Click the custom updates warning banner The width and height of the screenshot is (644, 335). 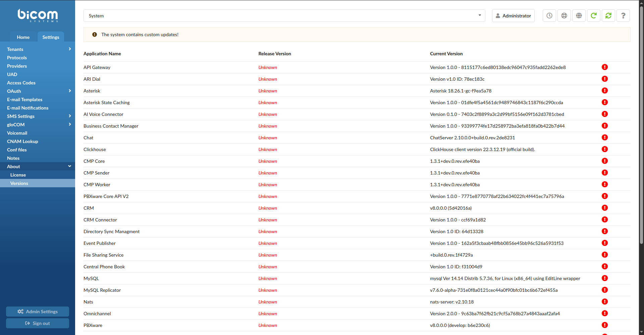point(357,35)
